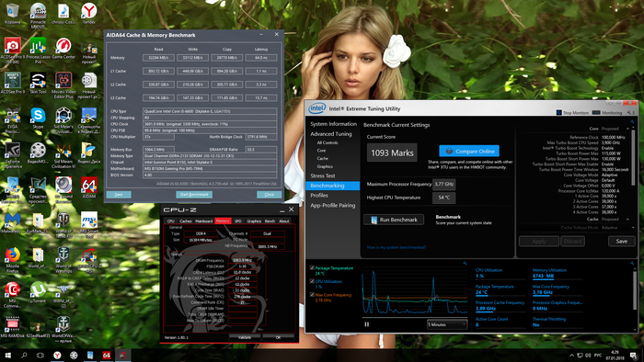Select Advanced Tuning in XTU sidebar
644x362 pixels.
[x=331, y=134]
